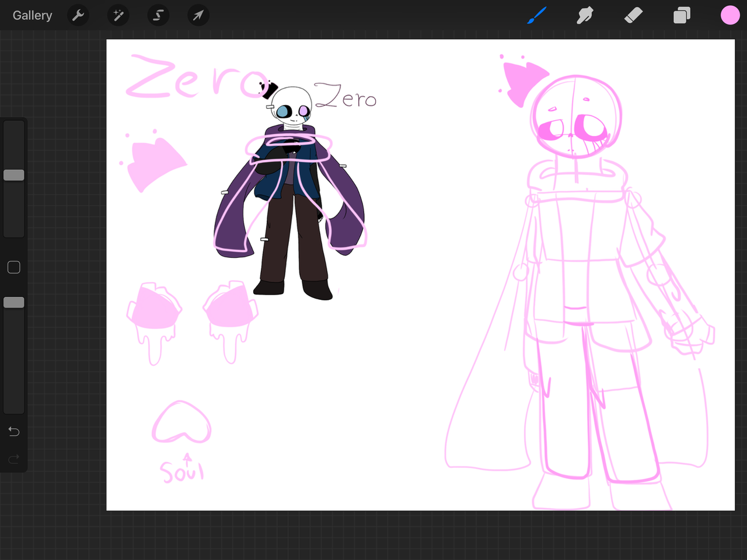Click the brush size slider handle
Image resolution: width=747 pixels, height=560 pixels.
coord(14,175)
